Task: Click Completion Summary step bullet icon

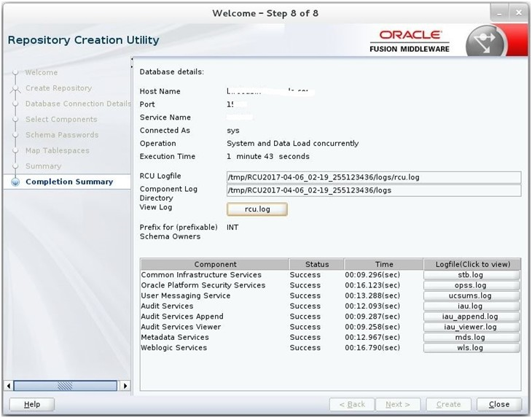Action: coord(15,182)
